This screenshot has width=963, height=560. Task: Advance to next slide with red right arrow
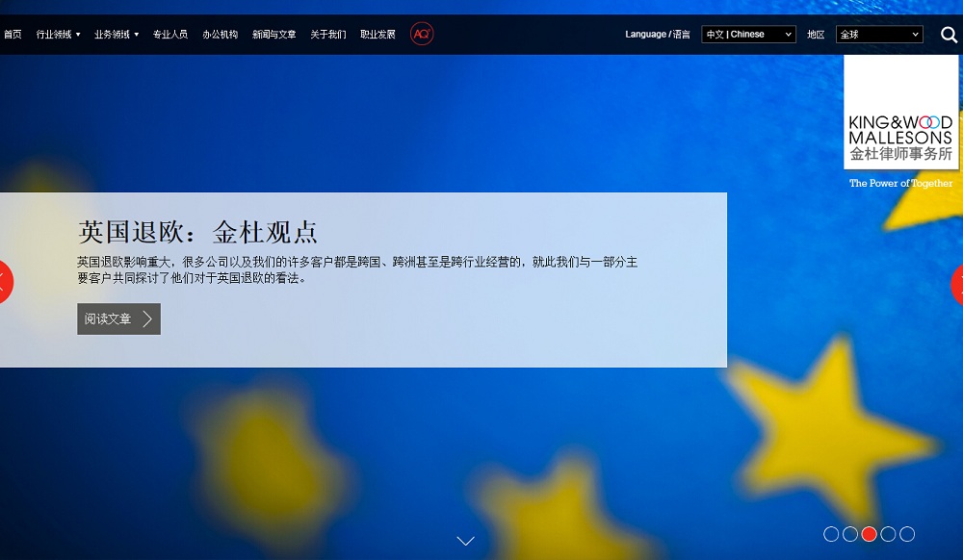click(957, 285)
